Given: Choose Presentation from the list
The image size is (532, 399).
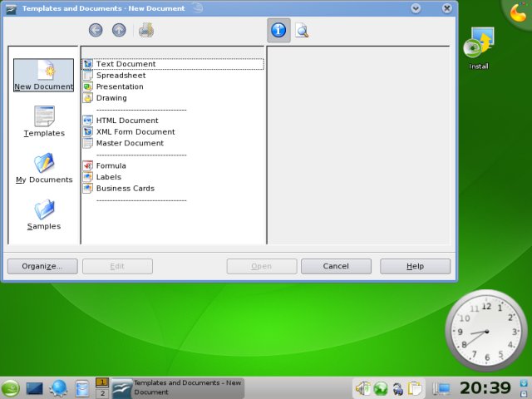Looking at the screenshot, I should click(120, 86).
